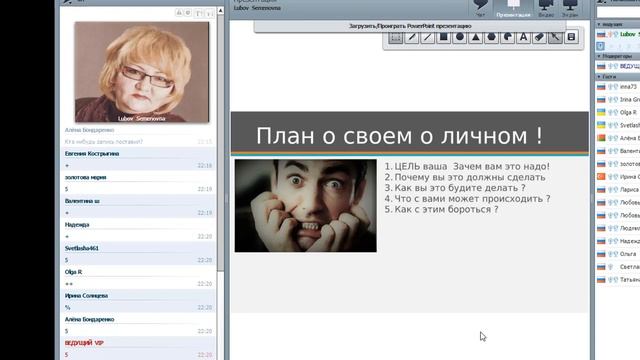Click the user search field above participants
Image resolution: width=640 pixels, height=360 pixels.
tap(618, 12)
